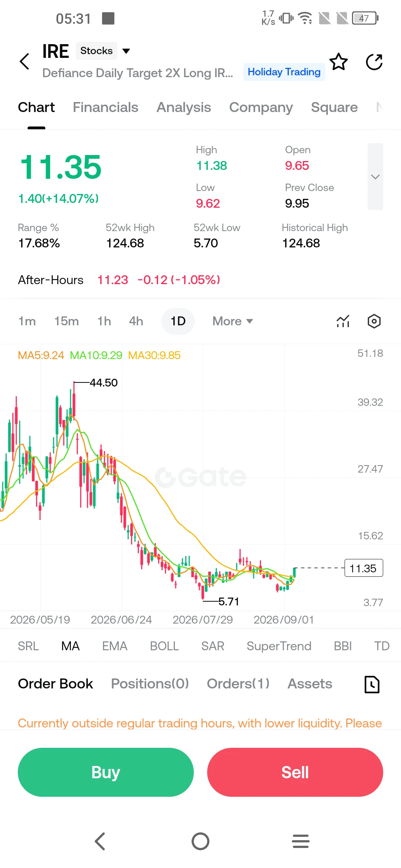401x868 pixels.
Task: Switch to Company tab
Action: click(261, 107)
